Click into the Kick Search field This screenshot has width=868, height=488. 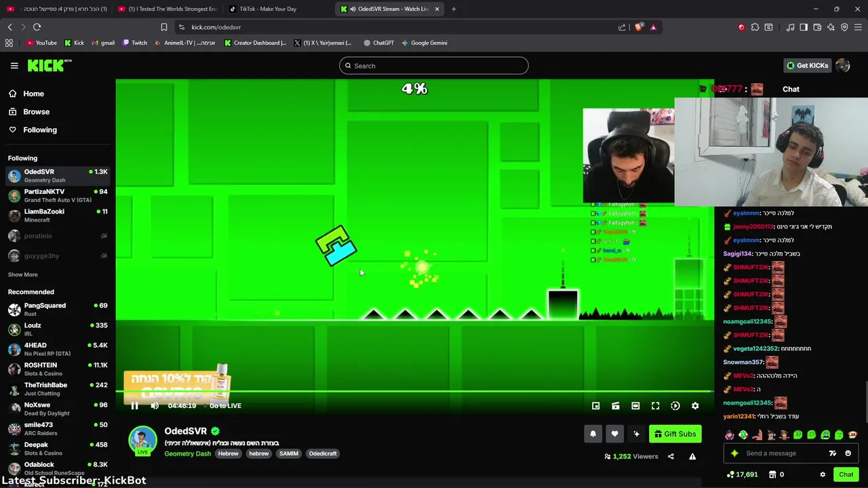coord(434,66)
